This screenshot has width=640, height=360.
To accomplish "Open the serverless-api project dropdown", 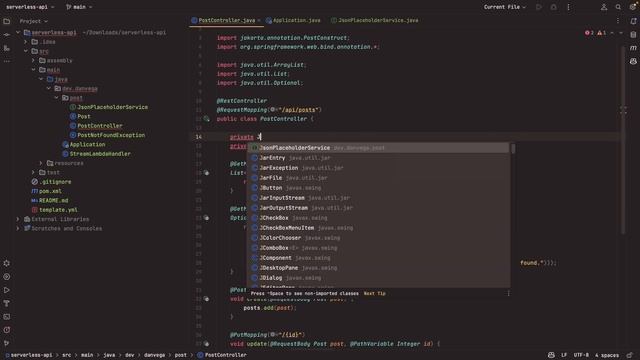I will tap(30, 7).
